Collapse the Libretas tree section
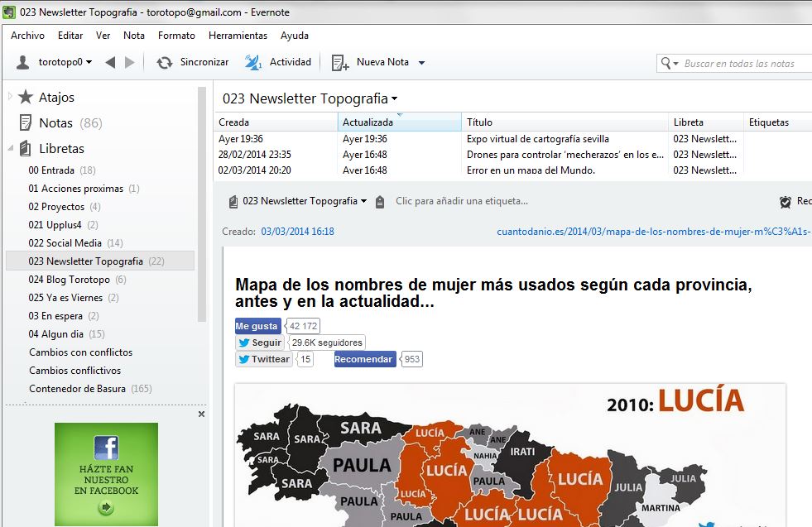The image size is (812, 527). [10, 149]
